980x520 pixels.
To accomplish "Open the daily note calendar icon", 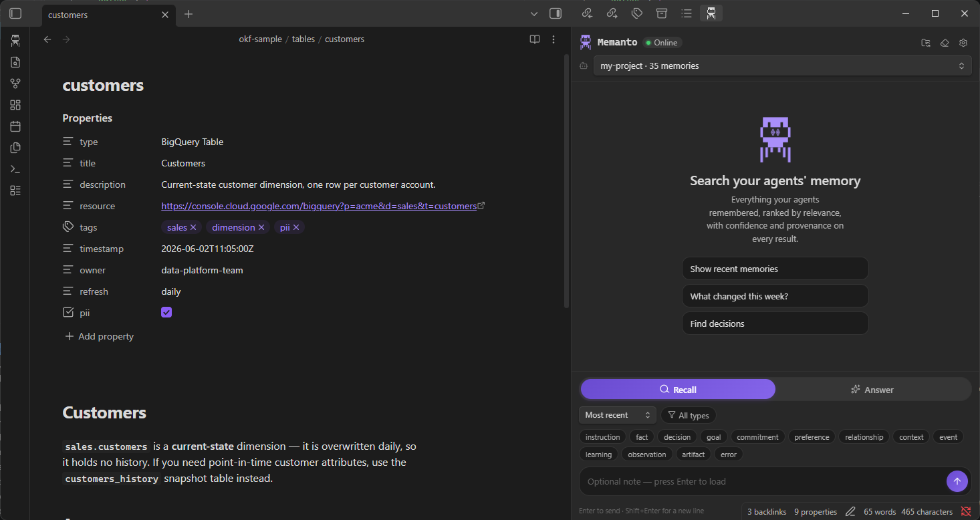I will pyautogui.click(x=15, y=126).
